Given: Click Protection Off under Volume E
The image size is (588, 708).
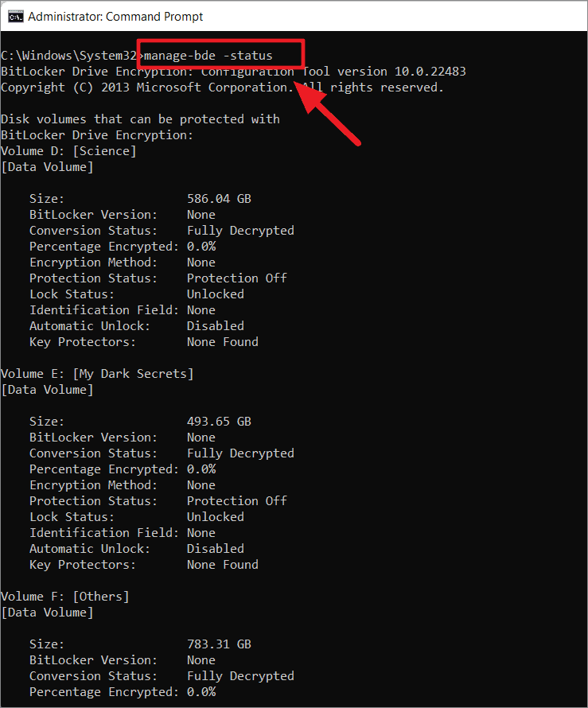Looking at the screenshot, I should pyautogui.click(x=236, y=500).
